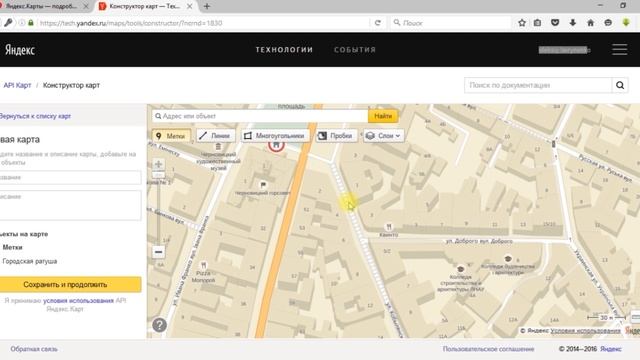Click the Pizza Monopoli restaurant icon
The image size is (640, 360).
[x=203, y=266]
